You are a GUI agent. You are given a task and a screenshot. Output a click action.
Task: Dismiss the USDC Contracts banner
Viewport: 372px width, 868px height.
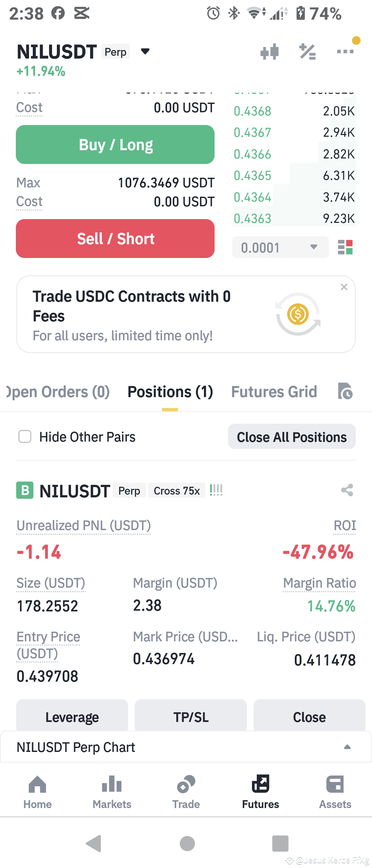[x=344, y=287]
